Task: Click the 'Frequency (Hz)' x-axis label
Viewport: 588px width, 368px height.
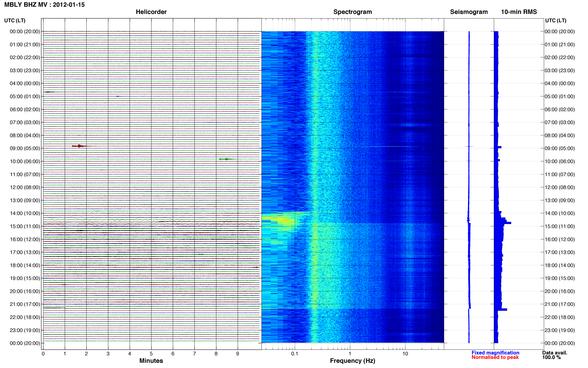Action: click(x=352, y=361)
